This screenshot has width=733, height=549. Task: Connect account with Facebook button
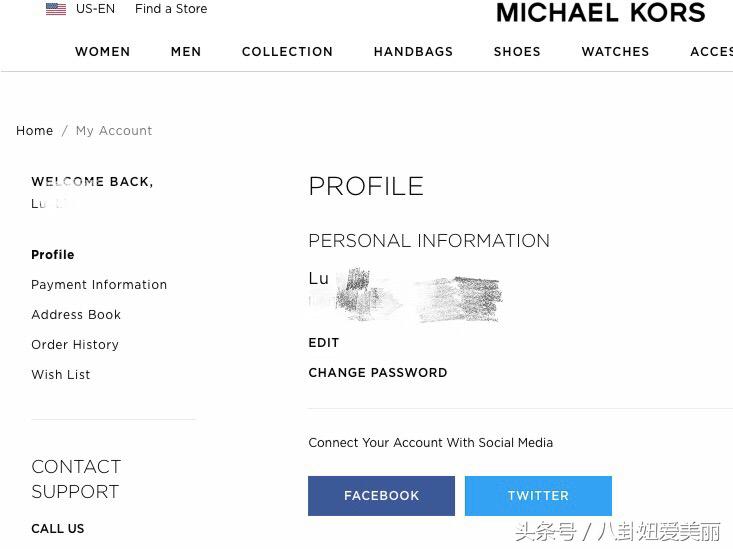[x=381, y=496]
